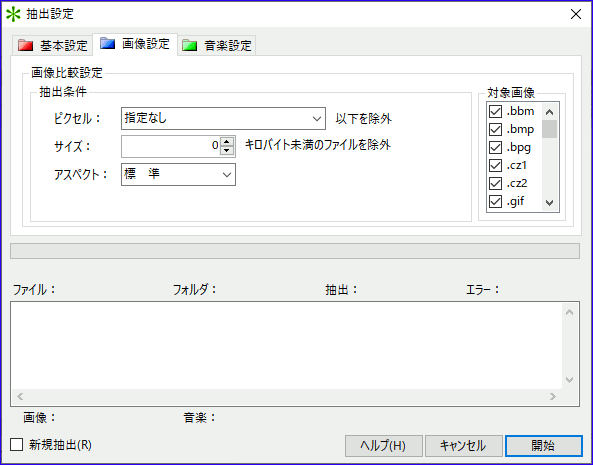Enable the 新規抽出(R) checkbox
593x465 pixels.
tap(17, 445)
